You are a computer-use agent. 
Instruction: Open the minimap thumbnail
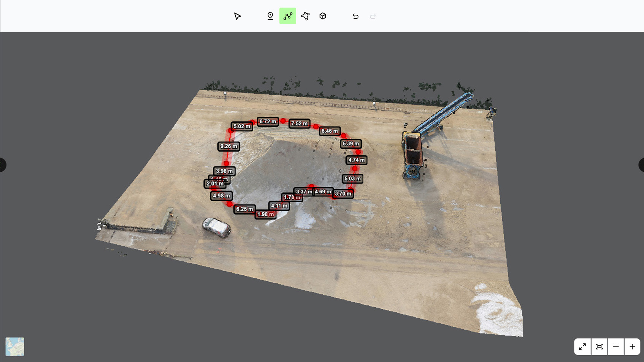(x=15, y=347)
